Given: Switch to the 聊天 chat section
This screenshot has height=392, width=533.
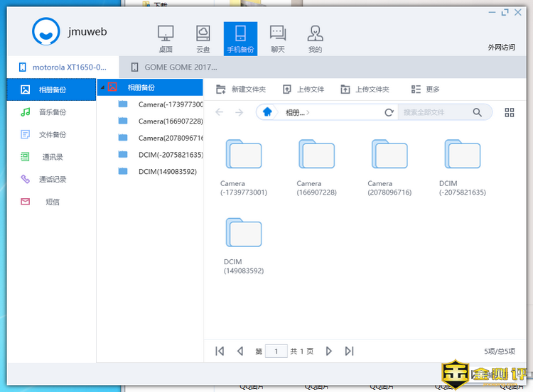Looking at the screenshot, I should click(x=278, y=38).
